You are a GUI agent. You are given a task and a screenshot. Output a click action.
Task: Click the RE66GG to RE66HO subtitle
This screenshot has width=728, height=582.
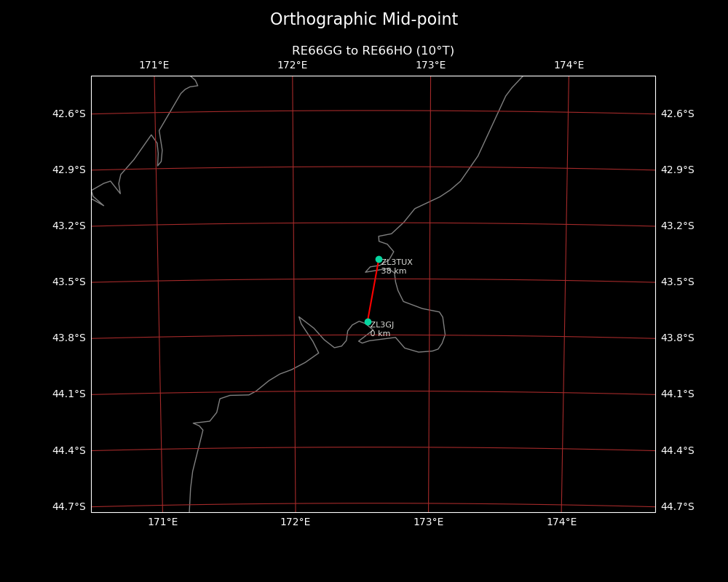click(373, 51)
